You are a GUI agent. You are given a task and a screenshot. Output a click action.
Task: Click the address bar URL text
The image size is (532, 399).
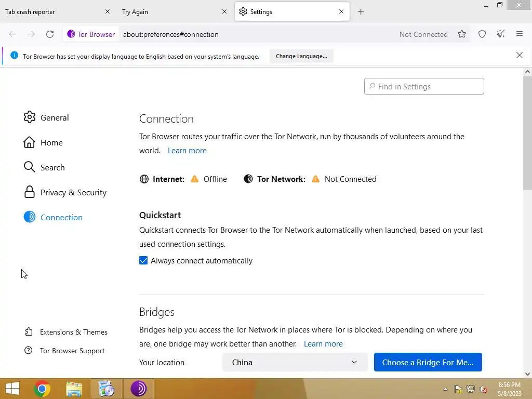point(170,34)
